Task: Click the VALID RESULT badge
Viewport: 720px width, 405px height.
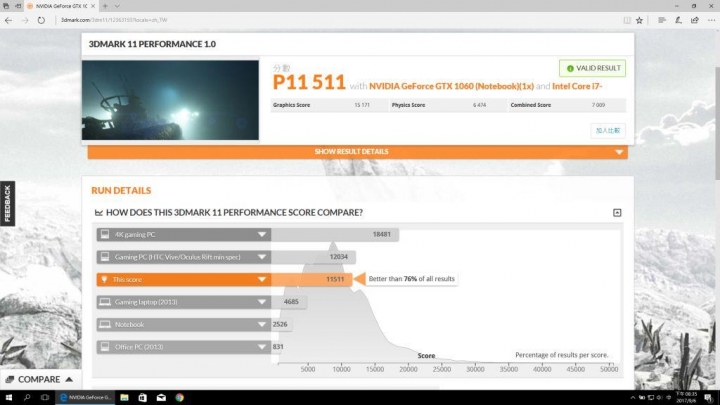Action: pyautogui.click(x=592, y=68)
